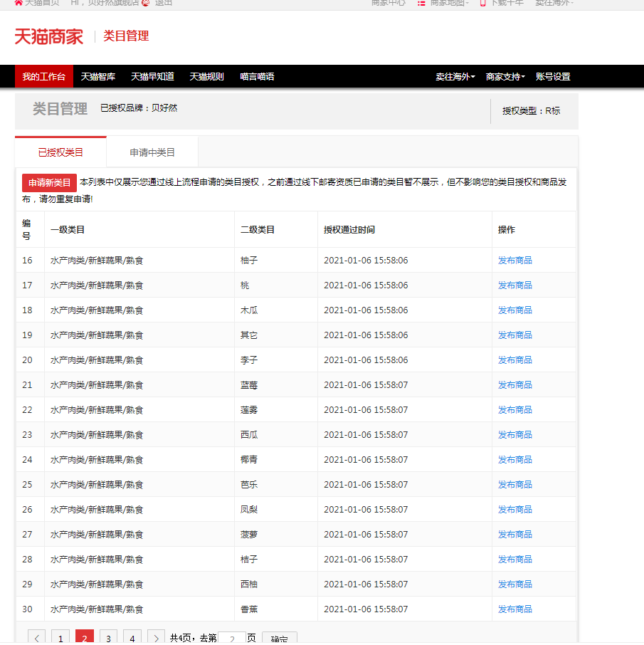Click 发布商品 for row 25 芭乐
This screenshot has width=644, height=645.
515,484
